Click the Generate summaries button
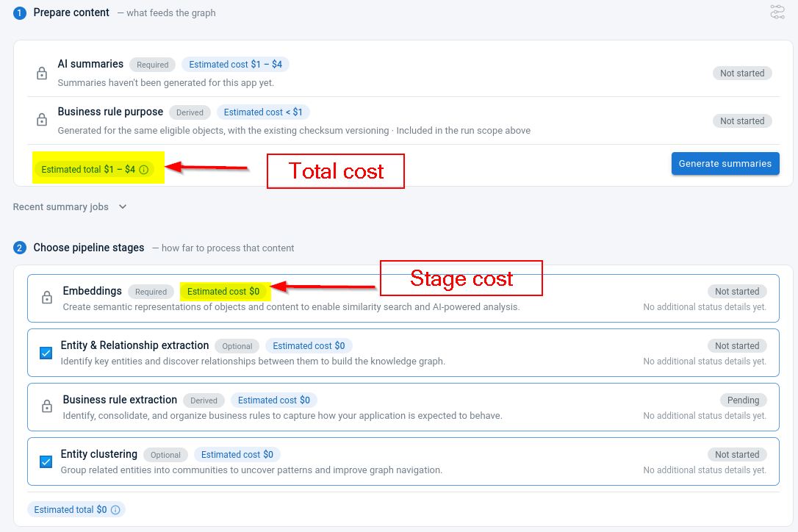 (725, 163)
